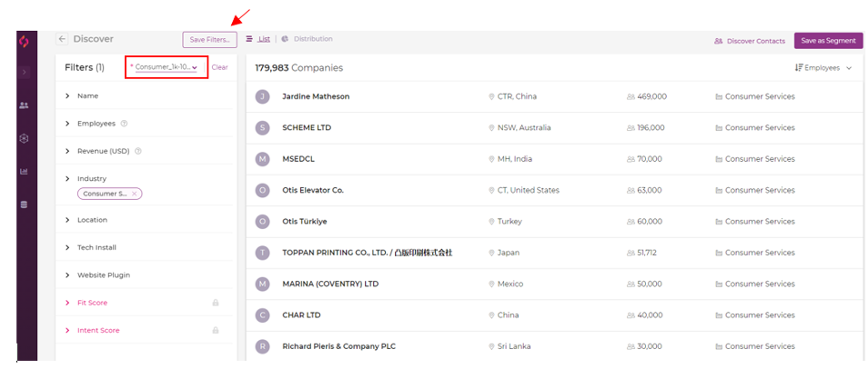This screenshot has height=369, width=868.
Task: Click the Discover page title
Action: click(x=94, y=39)
